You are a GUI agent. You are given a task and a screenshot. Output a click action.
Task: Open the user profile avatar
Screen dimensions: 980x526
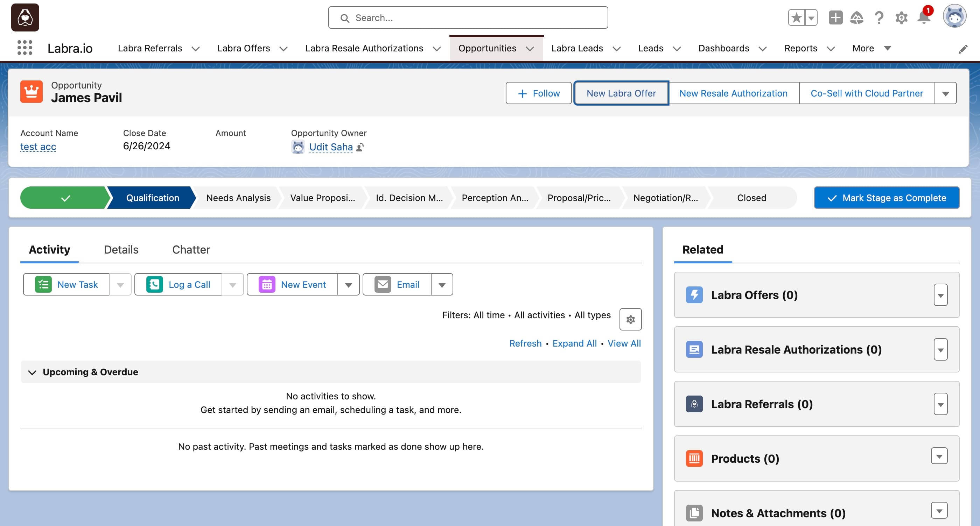[954, 16]
